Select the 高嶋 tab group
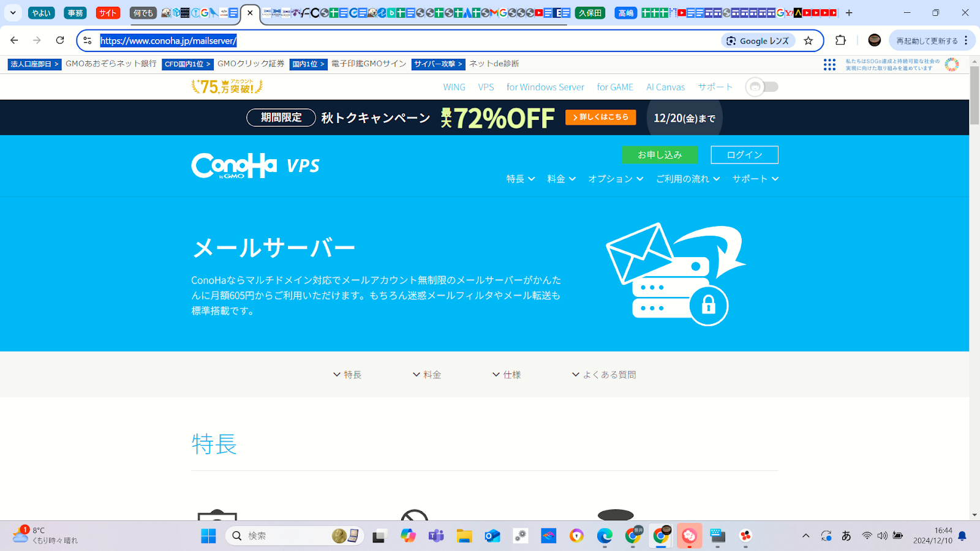This screenshot has height=551, width=980. coord(626,13)
